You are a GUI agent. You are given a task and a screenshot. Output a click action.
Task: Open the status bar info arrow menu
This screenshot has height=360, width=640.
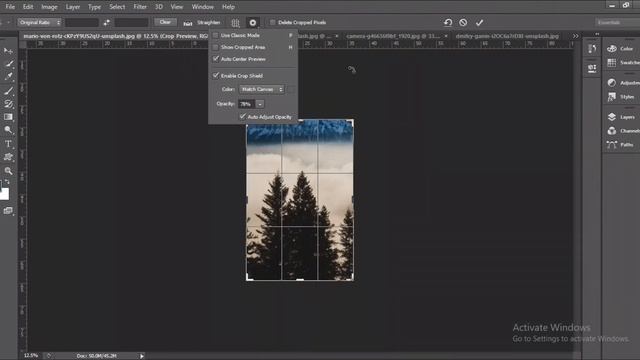pyautogui.click(x=142, y=356)
